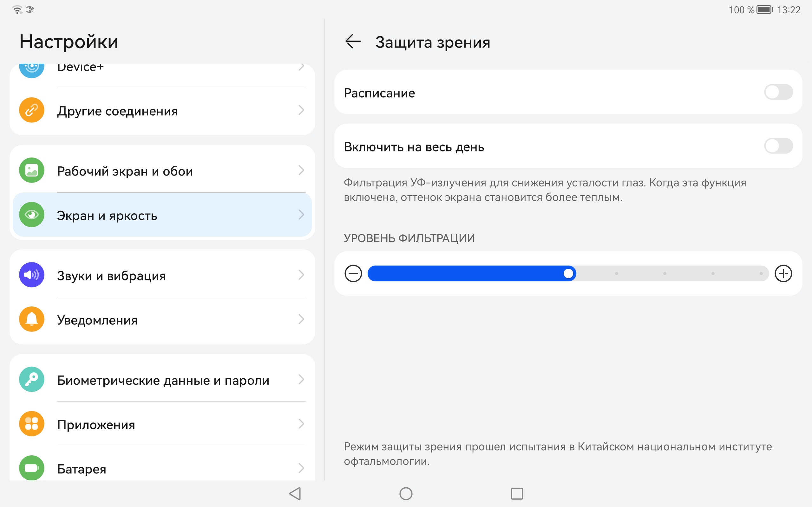Tap the teal key icon for Биометрические данные
The height and width of the screenshot is (507, 812).
[x=31, y=380]
